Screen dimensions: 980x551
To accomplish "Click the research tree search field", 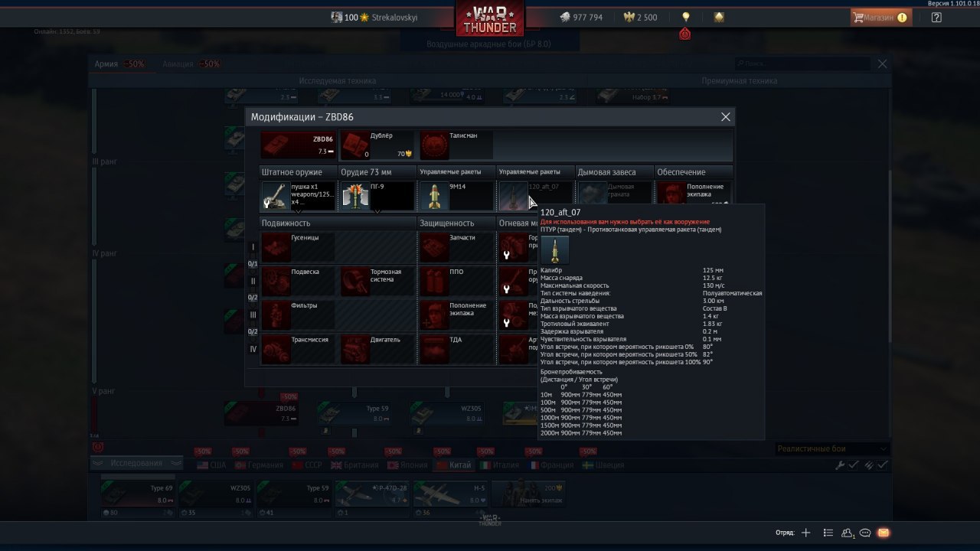I will (x=804, y=64).
